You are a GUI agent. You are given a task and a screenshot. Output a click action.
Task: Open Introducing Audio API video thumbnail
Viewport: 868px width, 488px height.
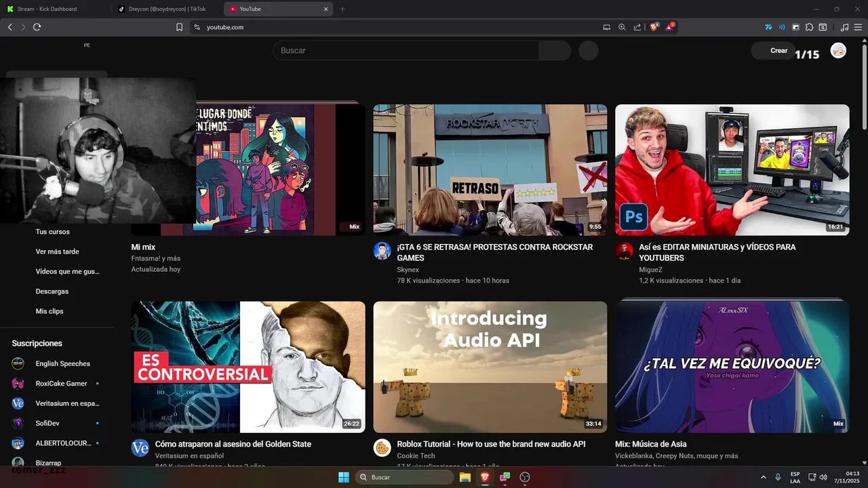click(490, 367)
